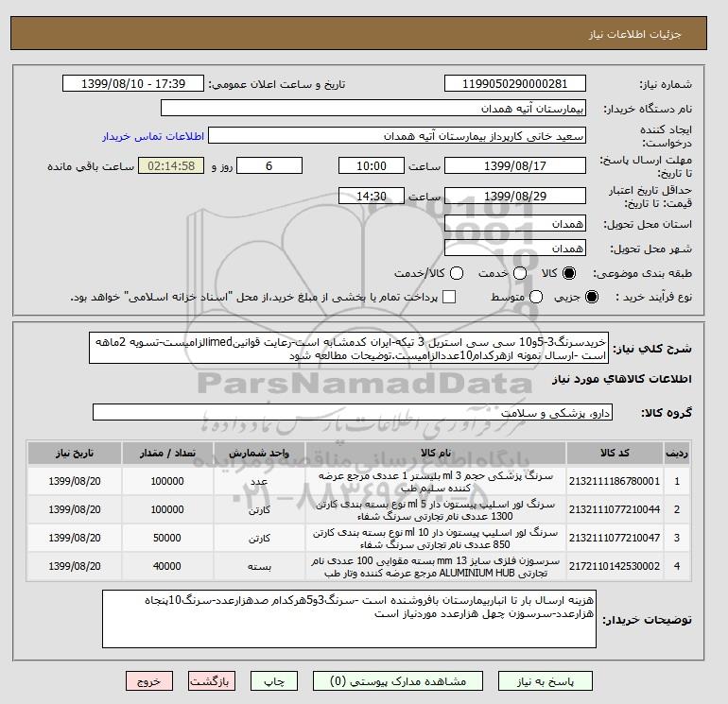Click the delivery province field همدان

point(515,224)
